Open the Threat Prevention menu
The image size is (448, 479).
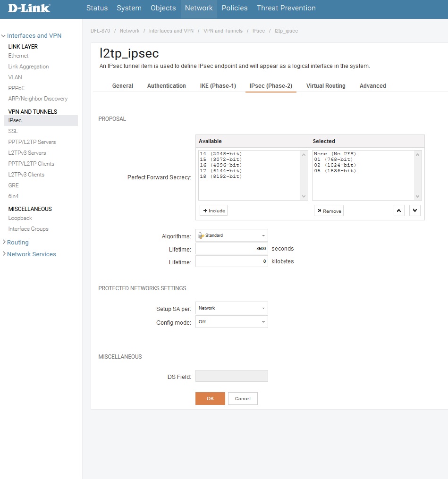pyautogui.click(x=286, y=8)
